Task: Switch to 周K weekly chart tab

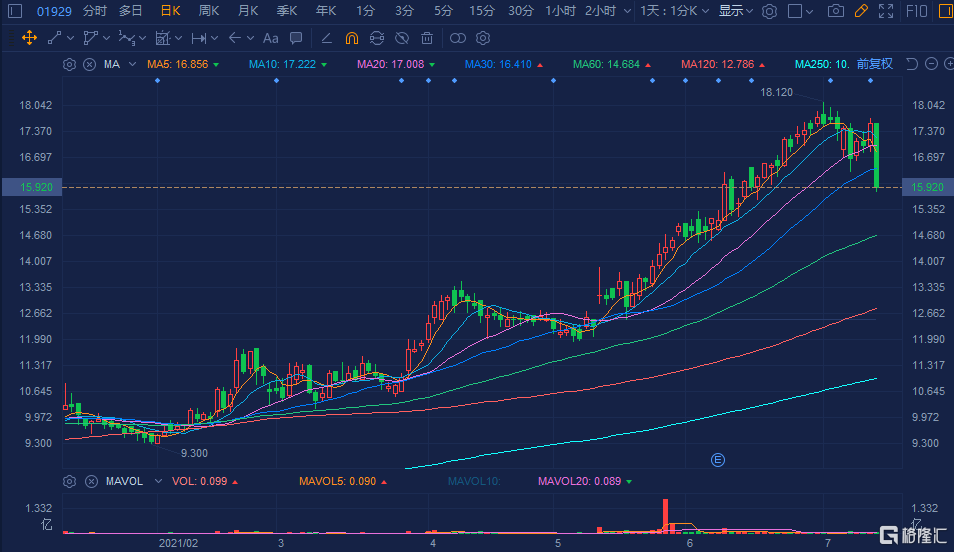Action: [208, 11]
